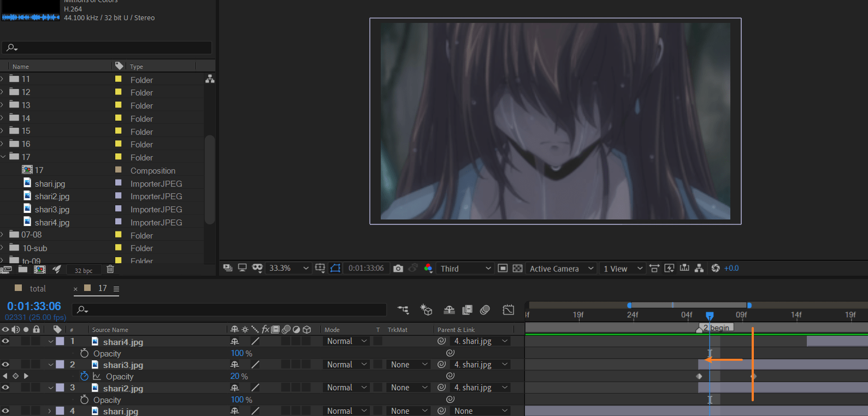Reset exposure icon in viewer
Viewport: 868px width, 416px height.
coord(716,268)
